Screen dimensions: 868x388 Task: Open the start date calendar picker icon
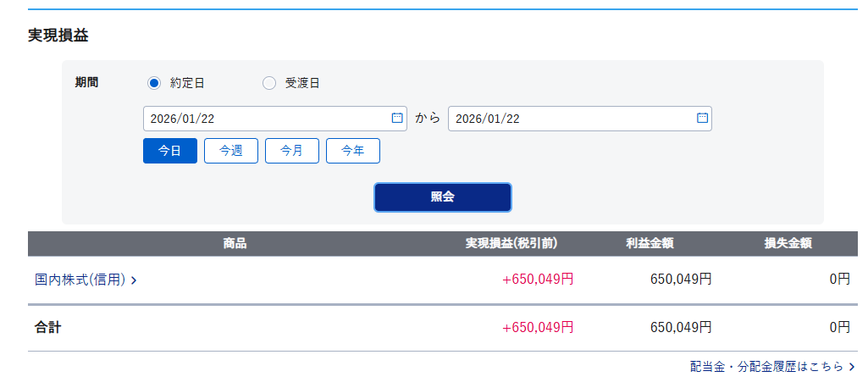coord(397,118)
